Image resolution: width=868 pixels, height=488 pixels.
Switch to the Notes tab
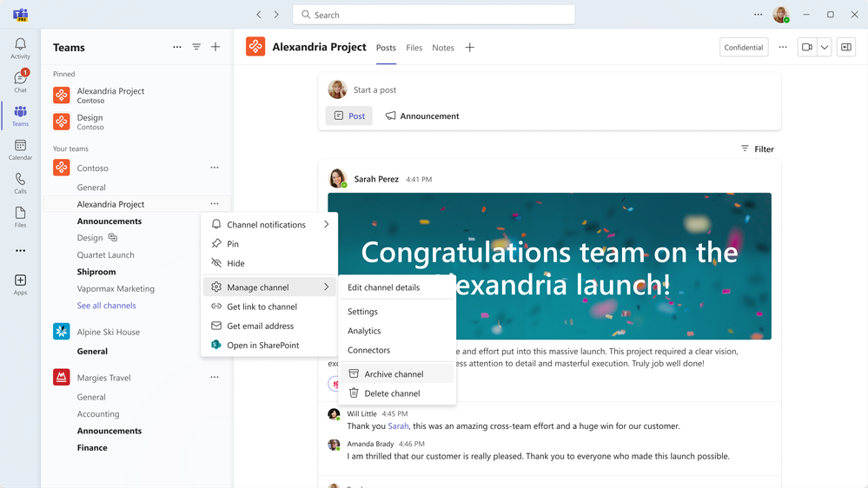pyautogui.click(x=443, y=48)
